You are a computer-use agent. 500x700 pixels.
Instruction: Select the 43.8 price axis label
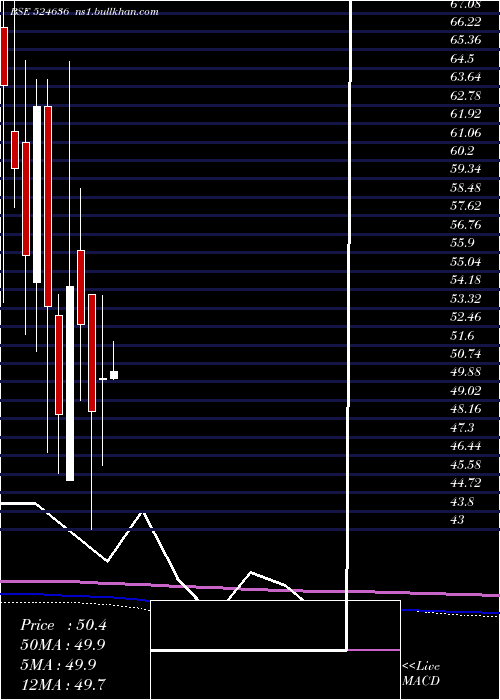462,502
